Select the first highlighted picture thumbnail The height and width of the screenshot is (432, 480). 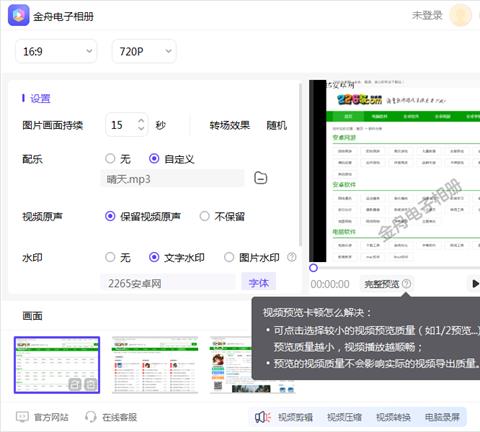coord(57,365)
